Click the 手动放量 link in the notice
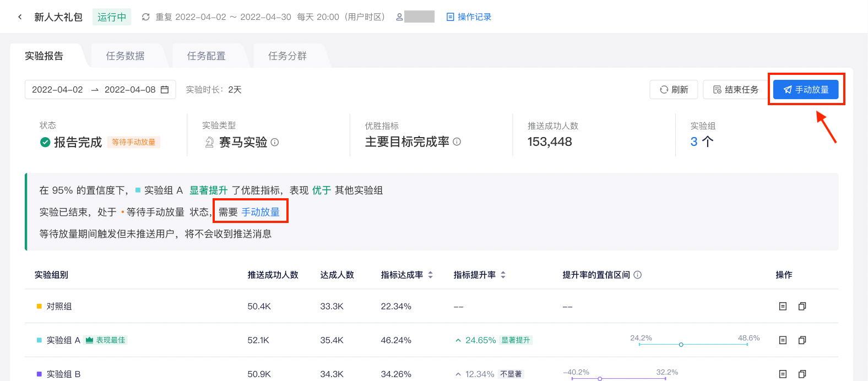Viewport: 868px width, 381px height. pyautogui.click(x=261, y=212)
